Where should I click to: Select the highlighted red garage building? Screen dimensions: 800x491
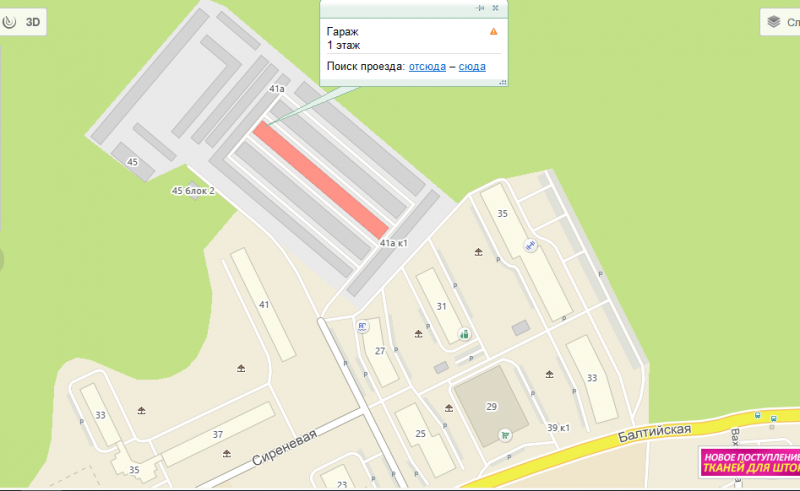click(321, 180)
